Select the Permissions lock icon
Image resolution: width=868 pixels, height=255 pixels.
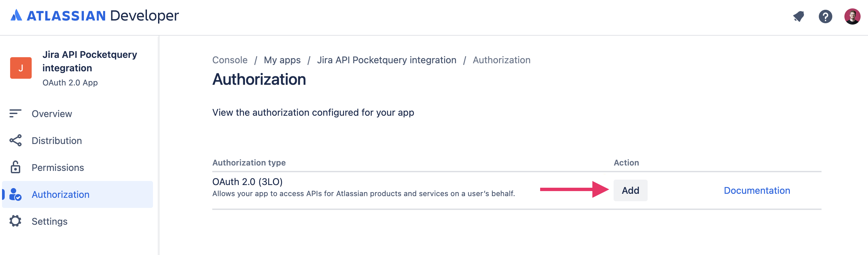pyautogui.click(x=15, y=167)
